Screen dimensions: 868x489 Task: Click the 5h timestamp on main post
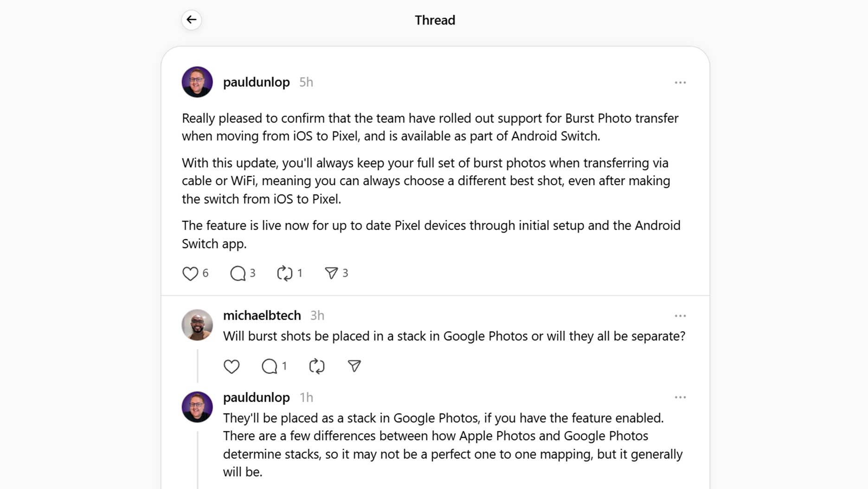tap(306, 82)
